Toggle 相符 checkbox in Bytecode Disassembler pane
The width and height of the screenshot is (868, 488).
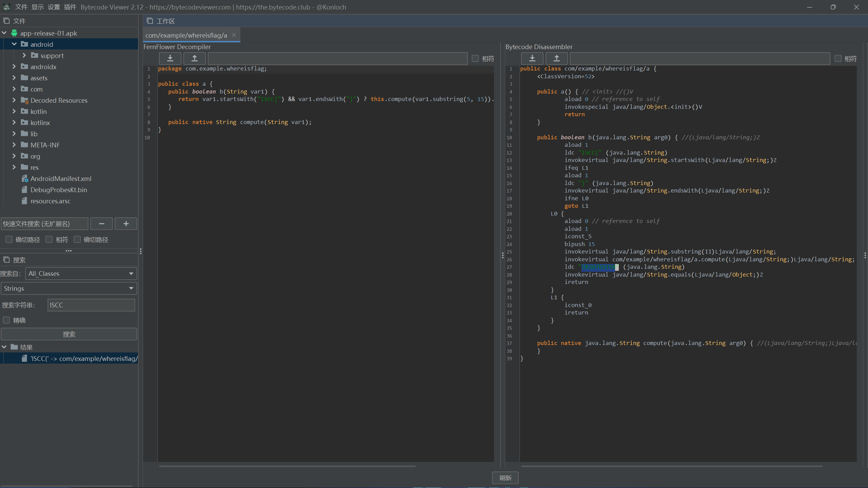838,59
